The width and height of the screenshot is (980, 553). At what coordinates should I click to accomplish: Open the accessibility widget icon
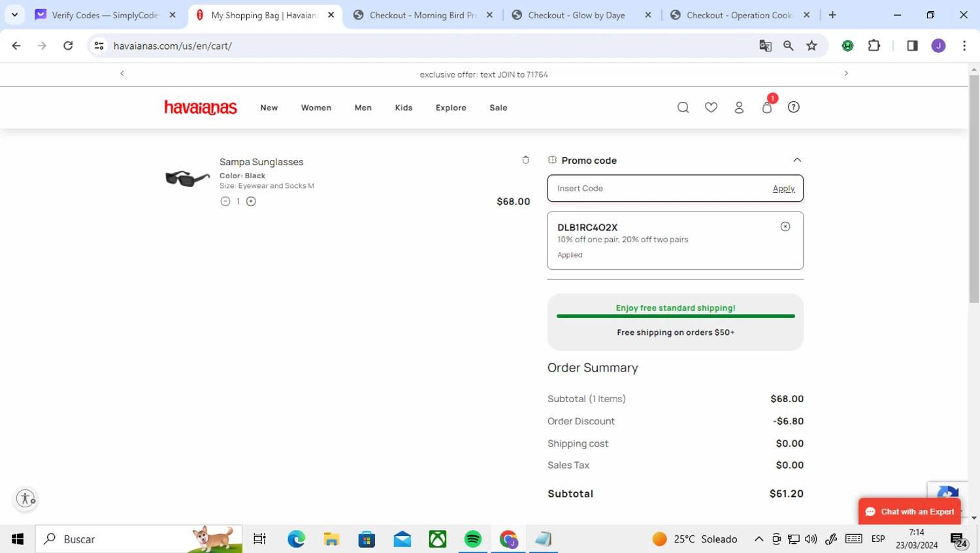[25, 499]
